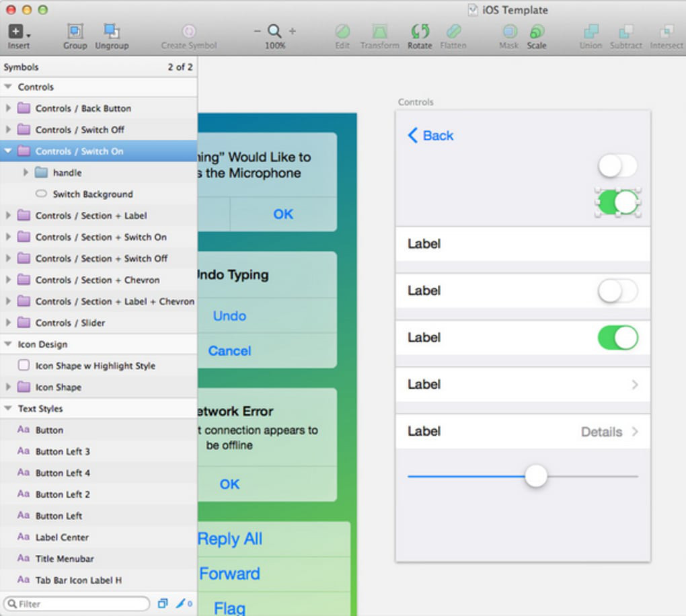Screen dimensions: 686x616
Task: Collapse the Controls page section
Action: point(8,87)
